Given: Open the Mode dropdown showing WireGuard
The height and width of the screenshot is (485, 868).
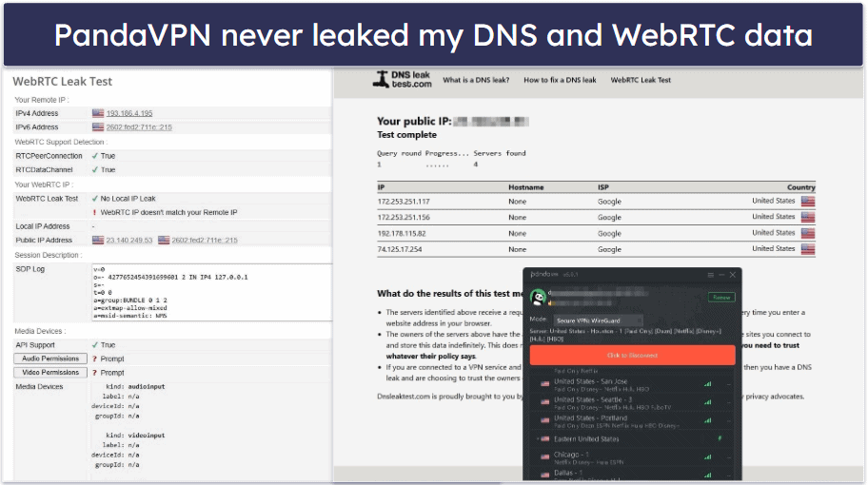Looking at the screenshot, I should (x=599, y=320).
